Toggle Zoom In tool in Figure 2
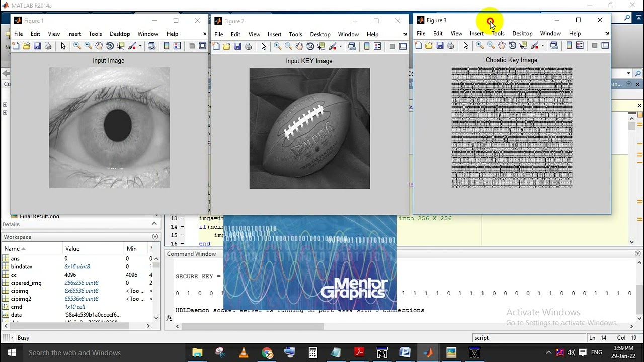Image resolution: width=644 pixels, height=362 pixels. (277, 46)
